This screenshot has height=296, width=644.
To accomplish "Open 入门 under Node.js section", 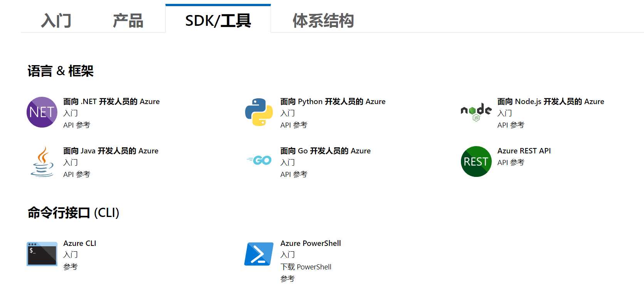I will tap(504, 113).
